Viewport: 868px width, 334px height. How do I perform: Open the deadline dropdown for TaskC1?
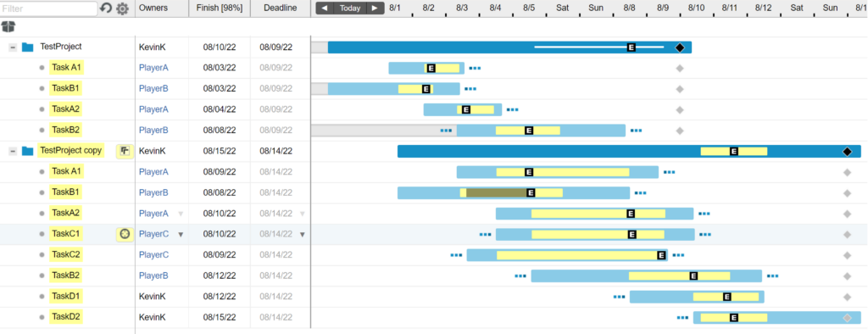(x=303, y=235)
